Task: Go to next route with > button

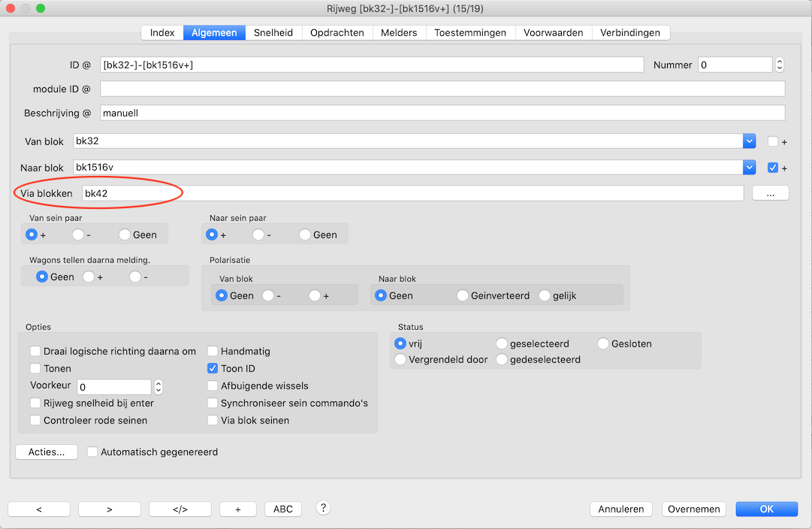Action: [x=110, y=509]
